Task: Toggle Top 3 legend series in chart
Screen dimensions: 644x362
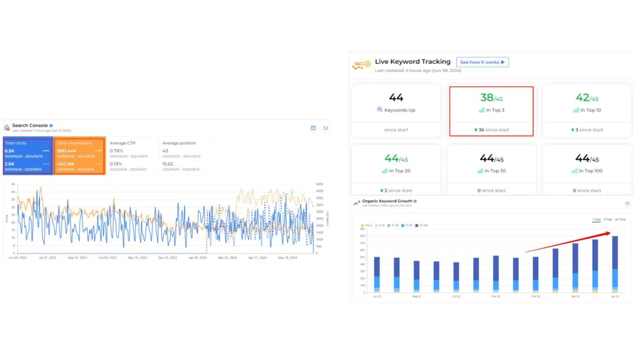Action: [367, 225]
